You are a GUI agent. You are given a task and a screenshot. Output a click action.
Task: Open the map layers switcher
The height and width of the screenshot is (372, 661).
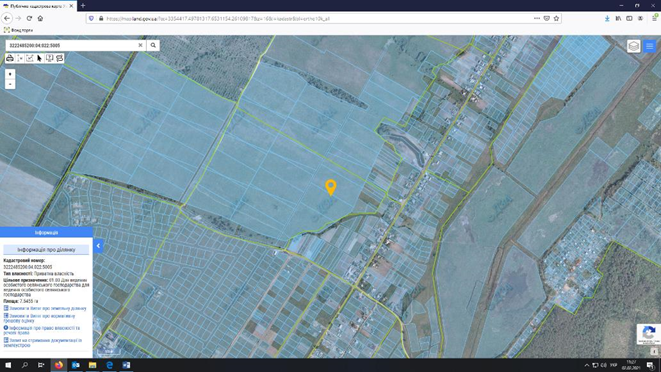(x=634, y=46)
